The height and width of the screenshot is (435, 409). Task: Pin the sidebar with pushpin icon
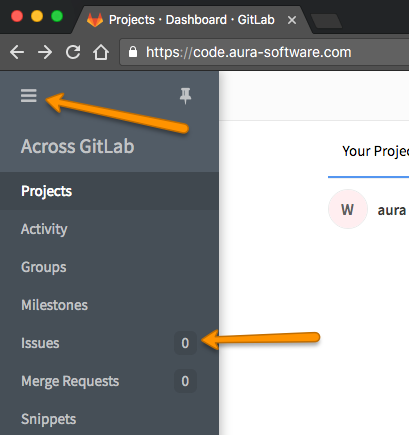click(185, 96)
